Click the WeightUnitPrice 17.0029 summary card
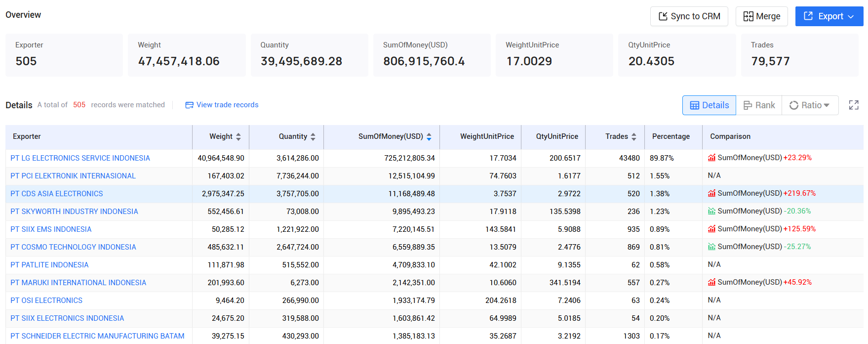 click(x=554, y=55)
